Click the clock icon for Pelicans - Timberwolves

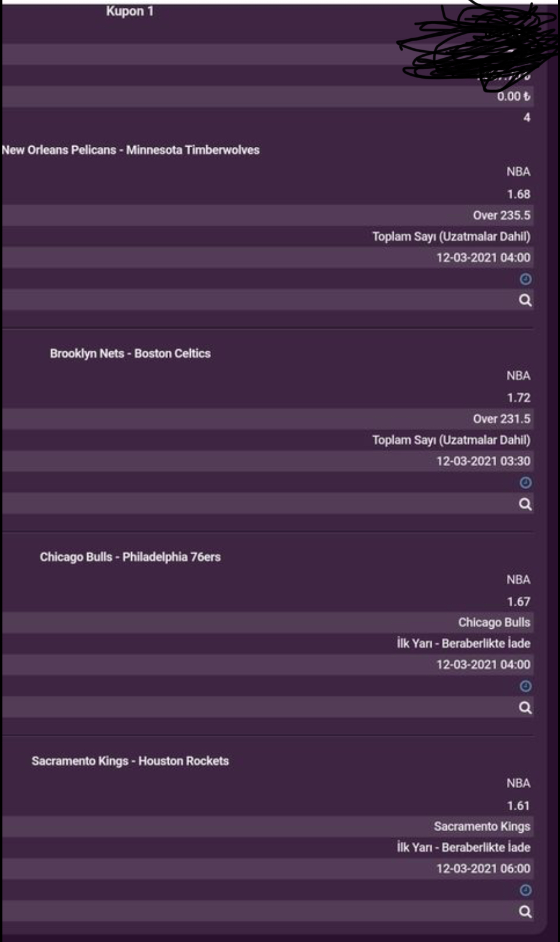525,279
